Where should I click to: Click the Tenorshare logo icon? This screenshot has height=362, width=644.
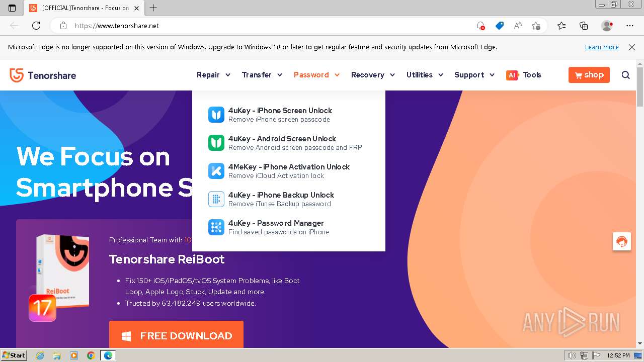(17, 75)
